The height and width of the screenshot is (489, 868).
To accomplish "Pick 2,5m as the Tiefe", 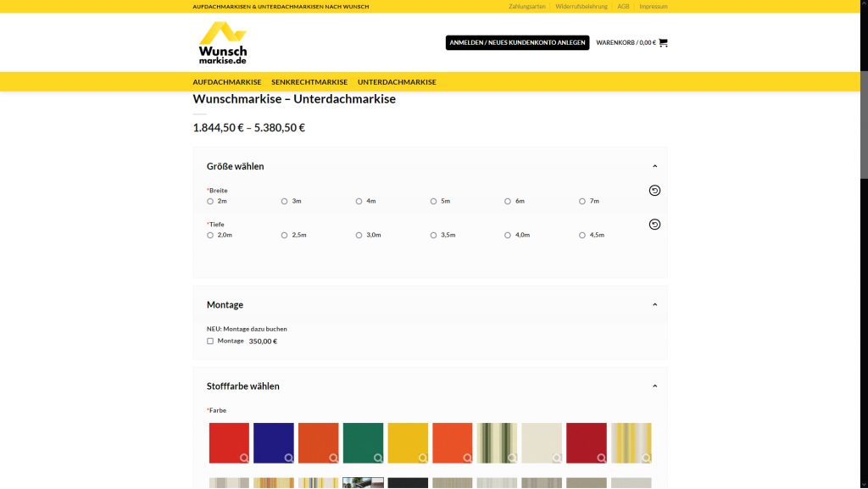I will point(285,235).
